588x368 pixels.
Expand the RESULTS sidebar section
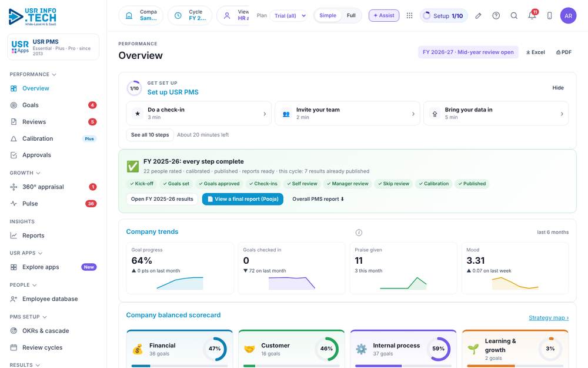[25, 364]
